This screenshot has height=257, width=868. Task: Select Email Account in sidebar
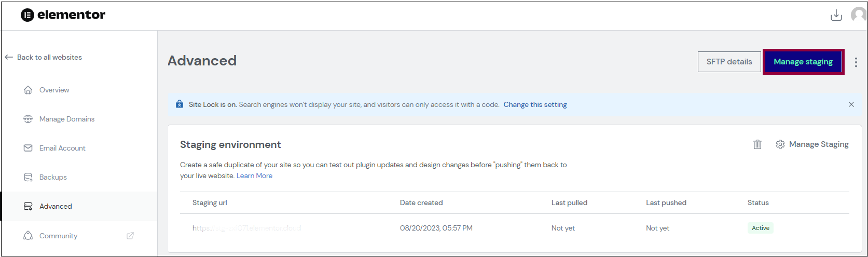(62, 148)
